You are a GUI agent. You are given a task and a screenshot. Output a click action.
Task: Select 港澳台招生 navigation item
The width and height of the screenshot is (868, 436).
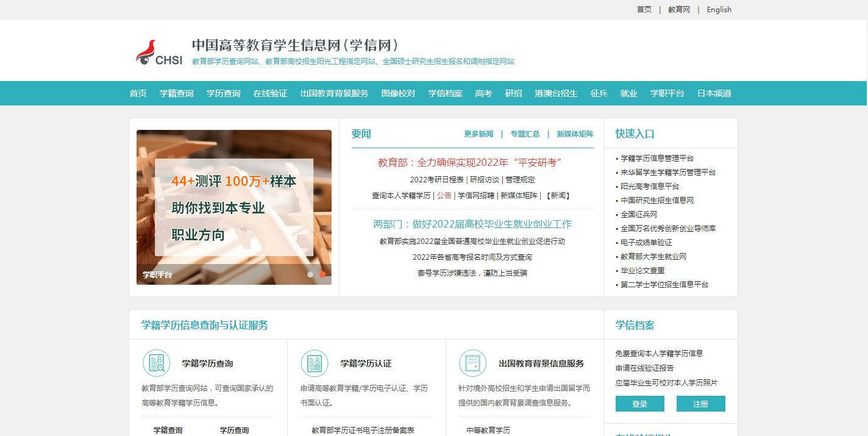[x=556, y=93]
